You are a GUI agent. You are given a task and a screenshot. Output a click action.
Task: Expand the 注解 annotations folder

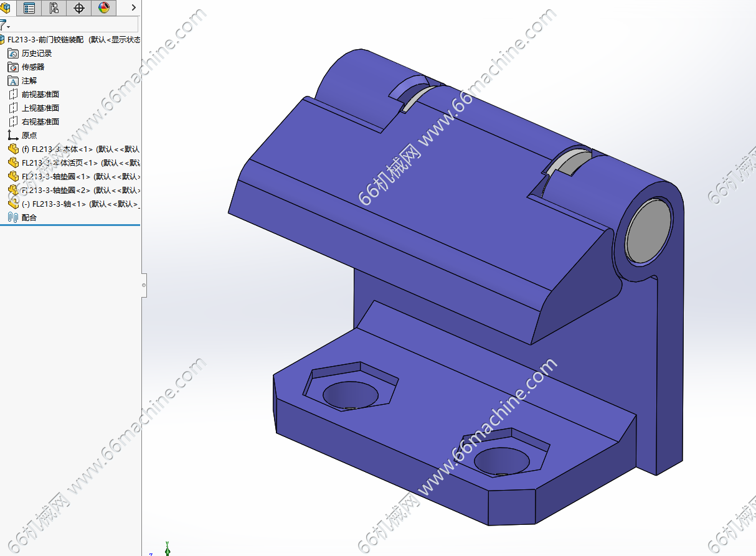point(29,81)
